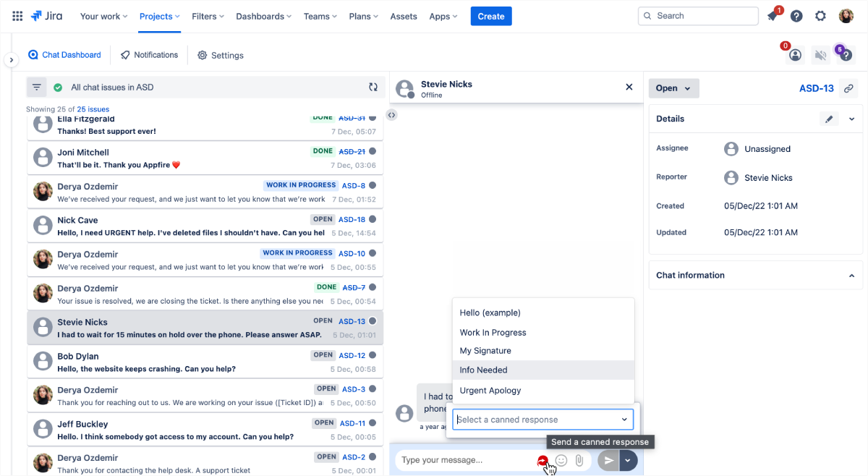Click the Type your message field
This screenshot has height=476, width=868.
coord(463,460)
